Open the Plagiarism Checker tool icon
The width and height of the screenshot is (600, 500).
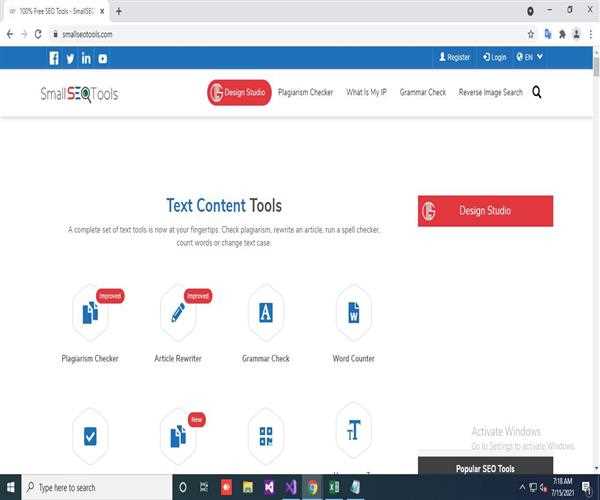90,313
